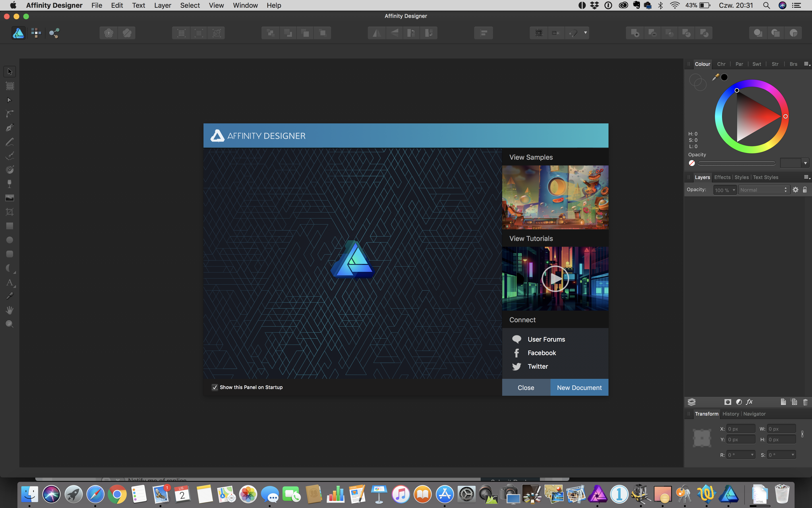
Task: Switch to the Navigator tab
Action: pos(754,414)
